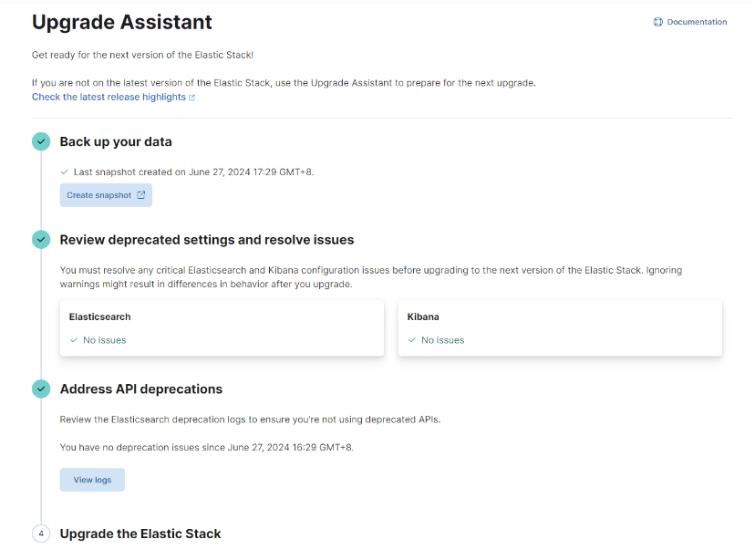Screen dimensions: 755x560
Task: Click the step 4 circle indicator
Action: click(41, 534)
